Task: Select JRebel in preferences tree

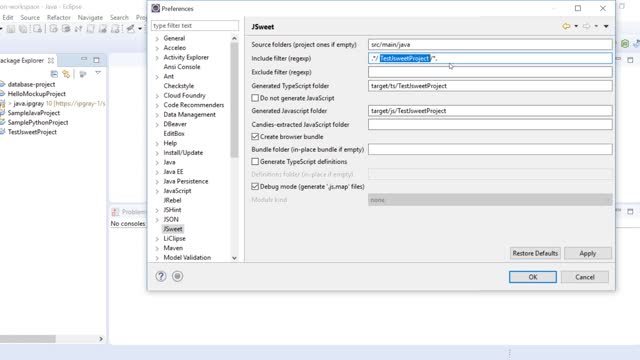Action: (172, 200)
